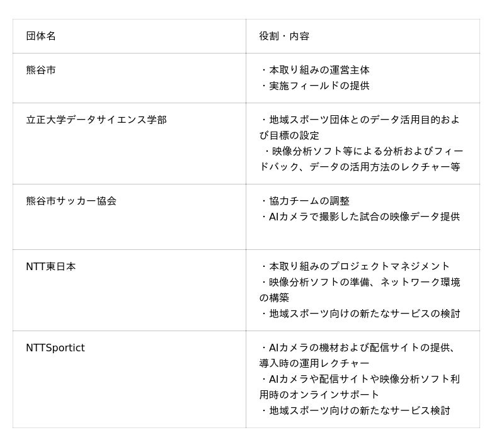Click the 役割・内容 column header
The image size is (504, 447).
tap(284, 37)
